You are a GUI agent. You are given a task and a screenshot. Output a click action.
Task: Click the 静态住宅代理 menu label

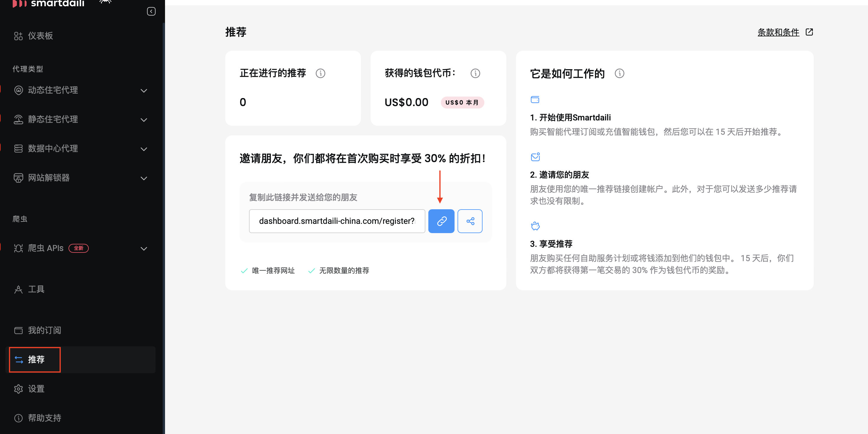coord(53,119)
